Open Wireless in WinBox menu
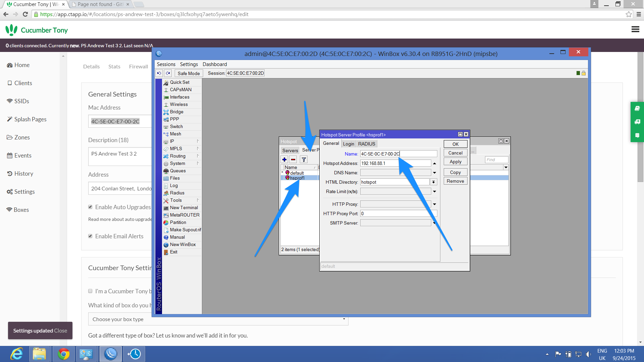Image resolution: width=644 pixels, height=362 pixels. pos(179,104)
